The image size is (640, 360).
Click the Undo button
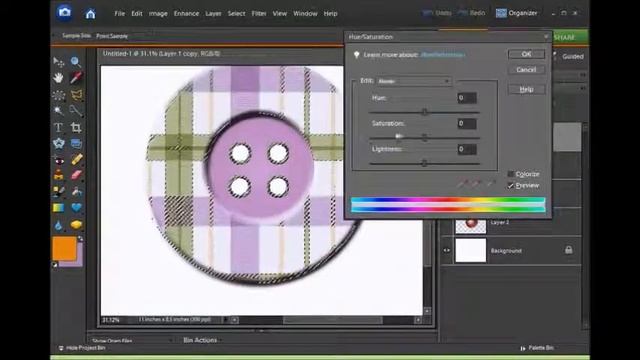coord(437,13)
